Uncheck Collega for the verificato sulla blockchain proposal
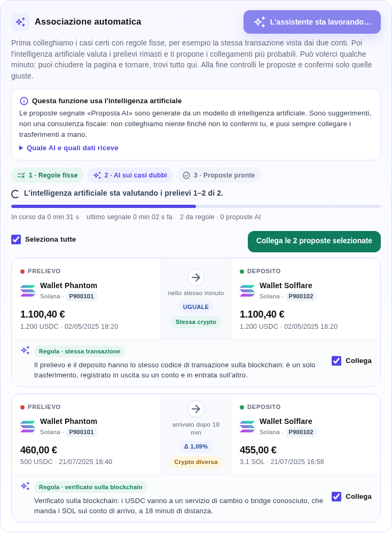 click(336, 497)
